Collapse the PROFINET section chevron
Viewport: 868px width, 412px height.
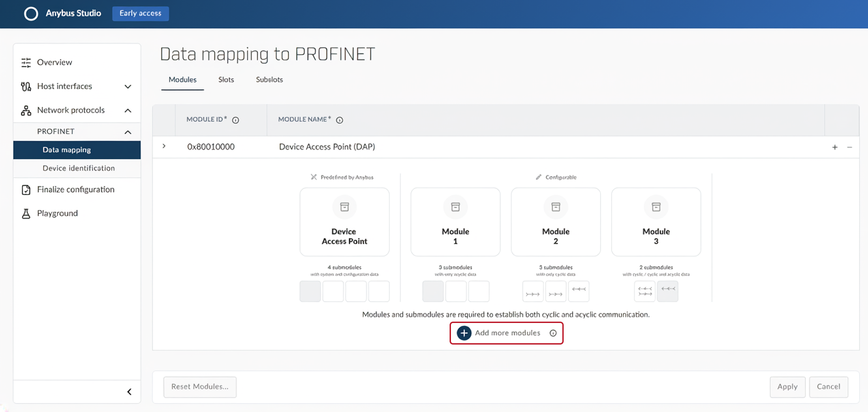click(x=128, y=132)
